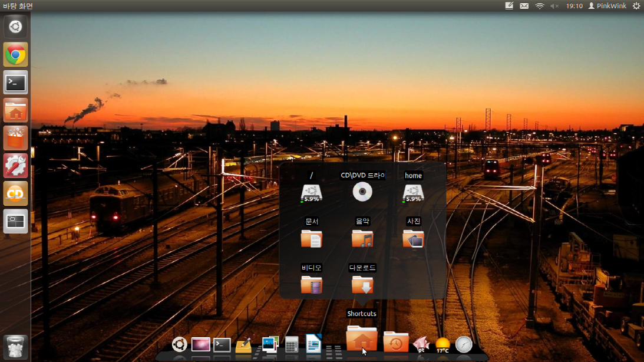
Task: Open the 사진 pictures folder
Action: click(x=413, y=239)
